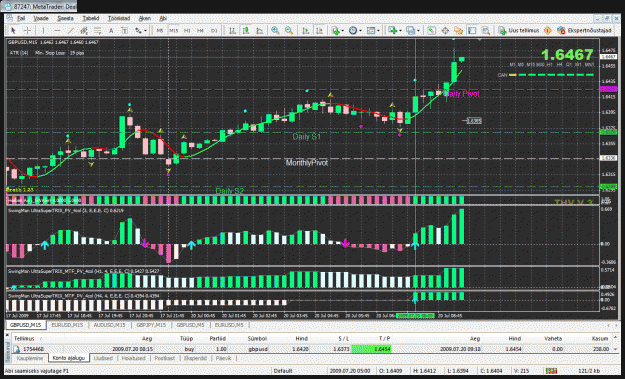The height and width of the screenshot is (379, 625).
Task: Draw a horizontal line tool
Action: pyautogui.click(x=57, y=30)
